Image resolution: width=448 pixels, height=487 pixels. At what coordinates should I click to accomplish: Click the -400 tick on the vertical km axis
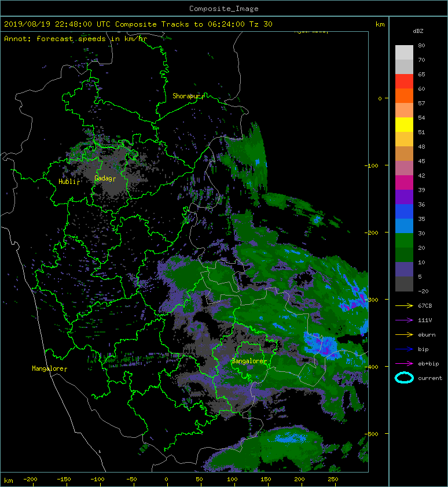371,367
